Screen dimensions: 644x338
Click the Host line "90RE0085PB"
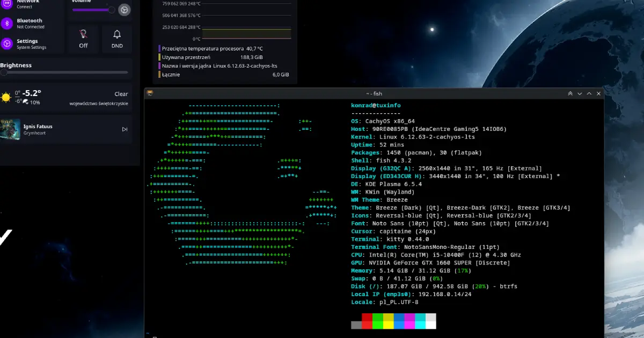click(x=429, y=129)
